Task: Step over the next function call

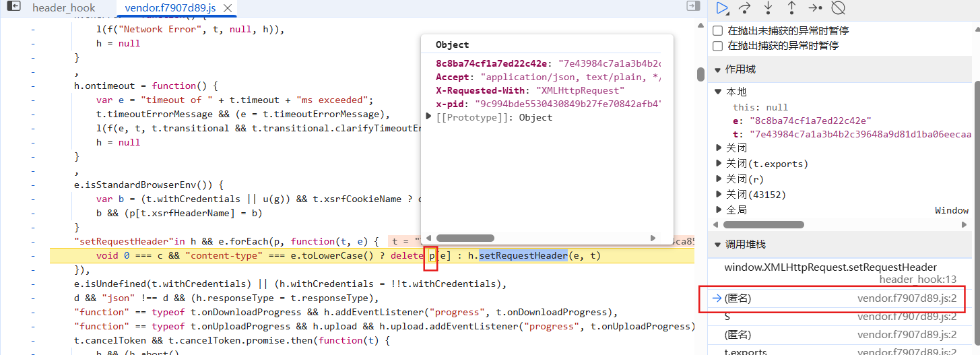Action: (x=745, y=8)
